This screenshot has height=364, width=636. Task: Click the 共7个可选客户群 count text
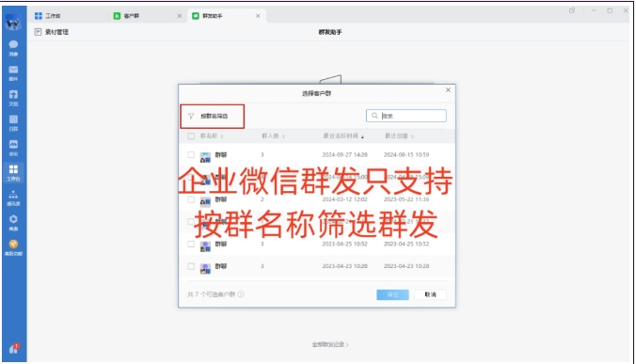[x=212, y=294]
